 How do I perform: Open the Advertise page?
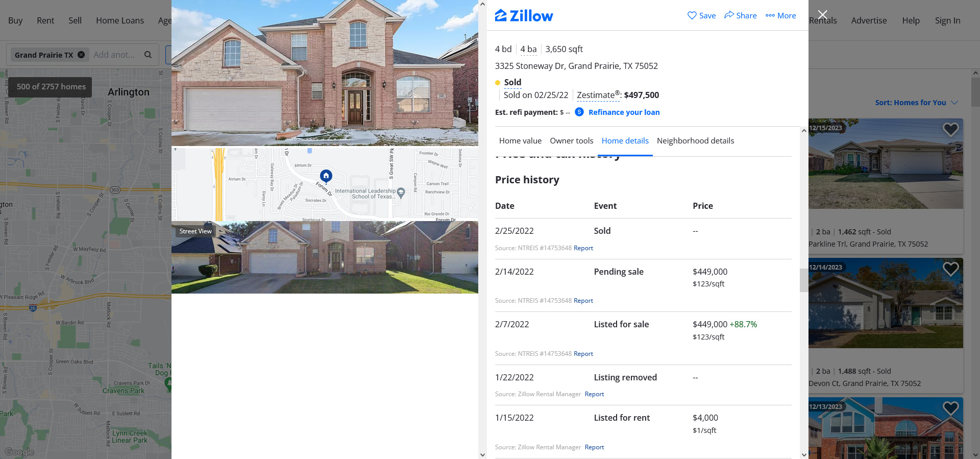[x=869, y=20]
